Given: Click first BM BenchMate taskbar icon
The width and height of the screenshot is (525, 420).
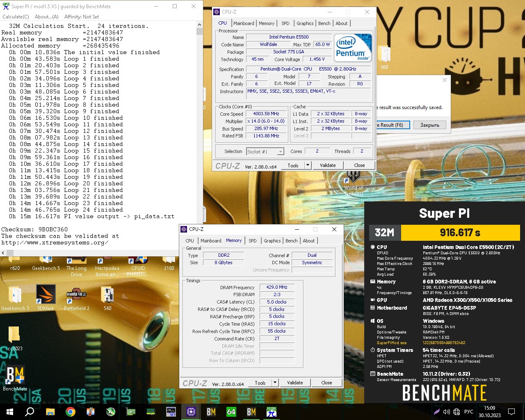Looking at the screenshot, I should click(211, 411).
